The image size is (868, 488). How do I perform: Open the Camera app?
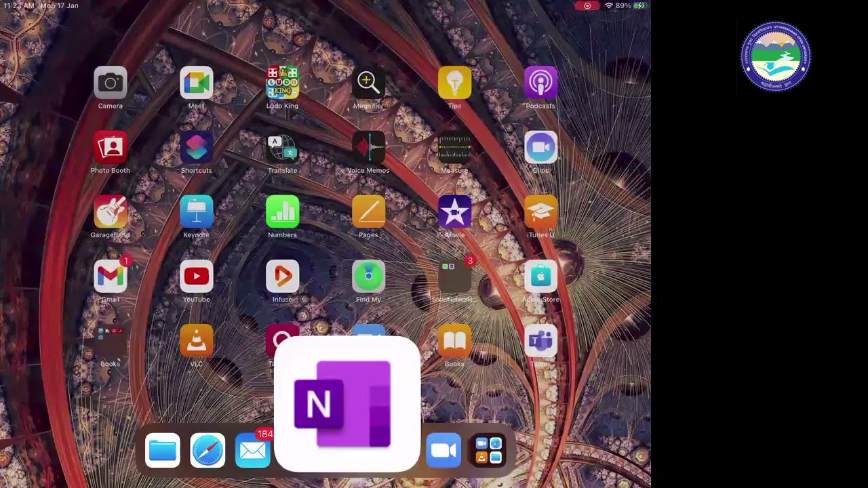pyautogui.click(x=111, y=83)
